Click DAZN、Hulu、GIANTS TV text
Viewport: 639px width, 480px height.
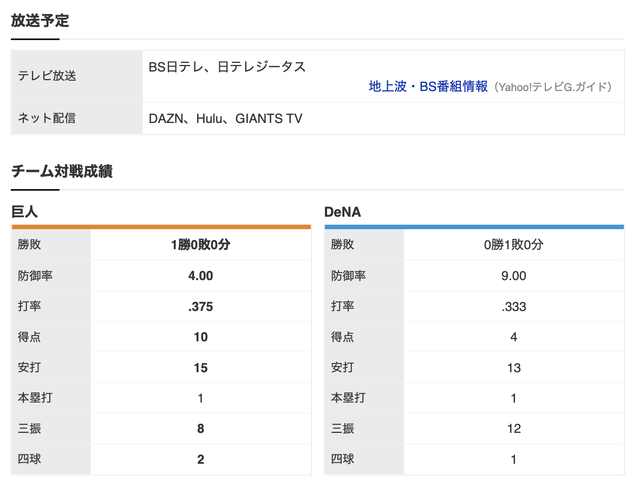tap(225, 119)
